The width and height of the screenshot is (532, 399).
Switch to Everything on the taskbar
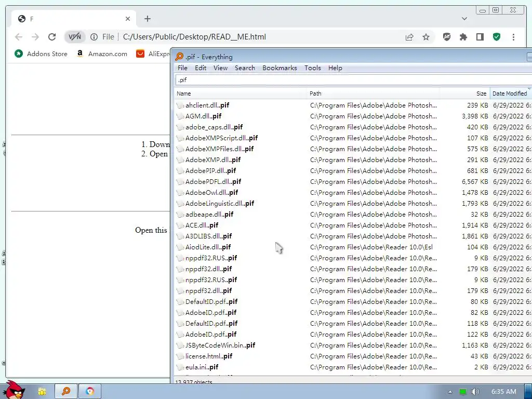click(x=66, y=391)
